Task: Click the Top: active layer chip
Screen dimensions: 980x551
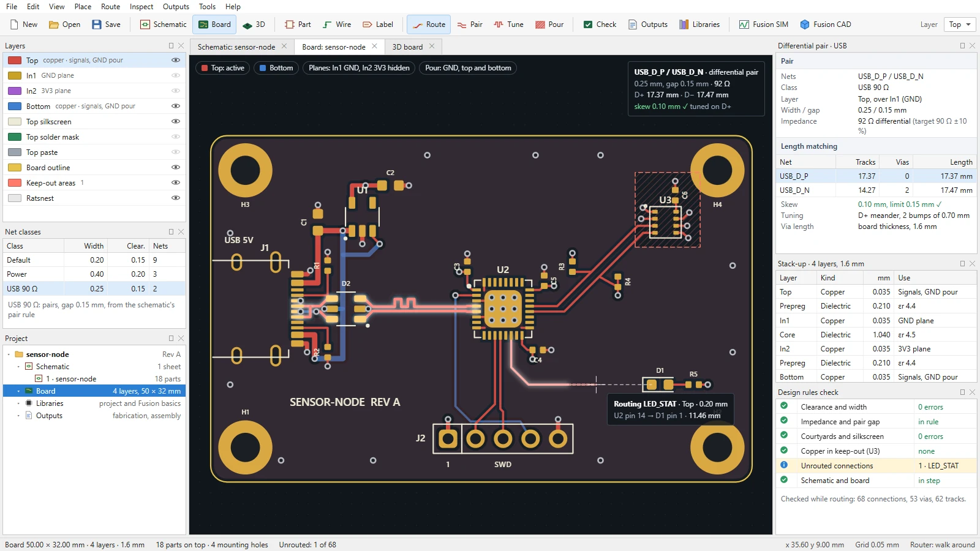Action: 222,68
